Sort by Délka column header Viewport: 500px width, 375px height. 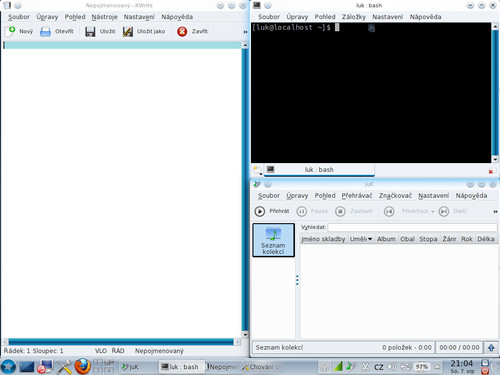(486, 239)
